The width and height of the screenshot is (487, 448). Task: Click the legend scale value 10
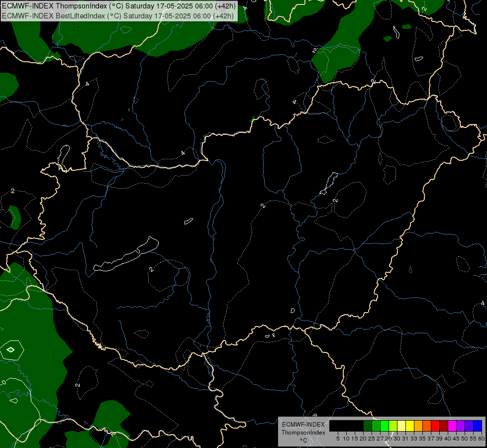tap(346, 439)
